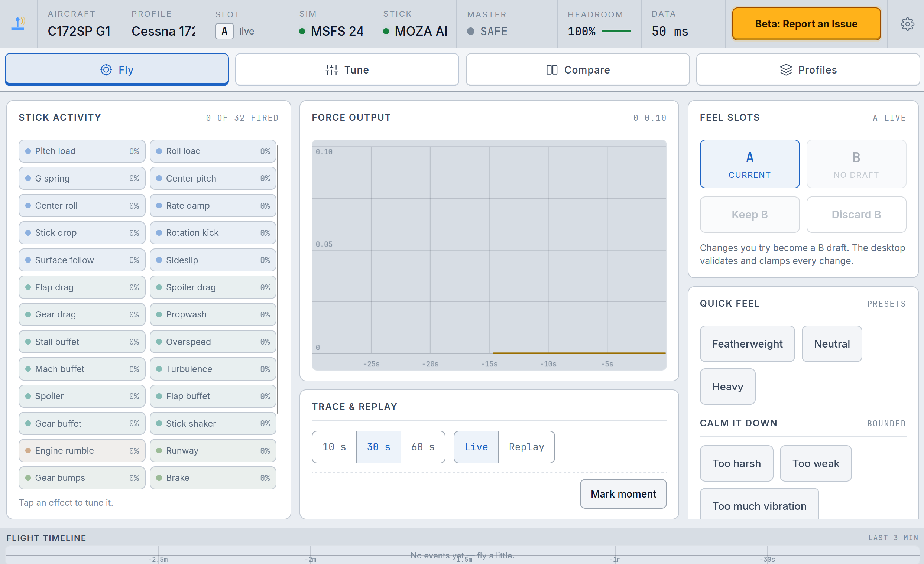Click Too much vibration button

tap(759, 504)
